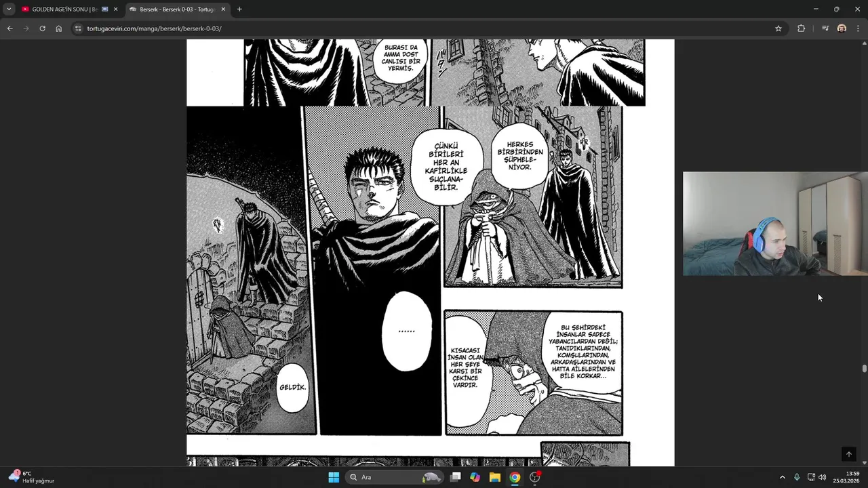The height and width of the screenshot is (488, 868).
Task: Reload the current manga page
Action: (x=42, y=28)
